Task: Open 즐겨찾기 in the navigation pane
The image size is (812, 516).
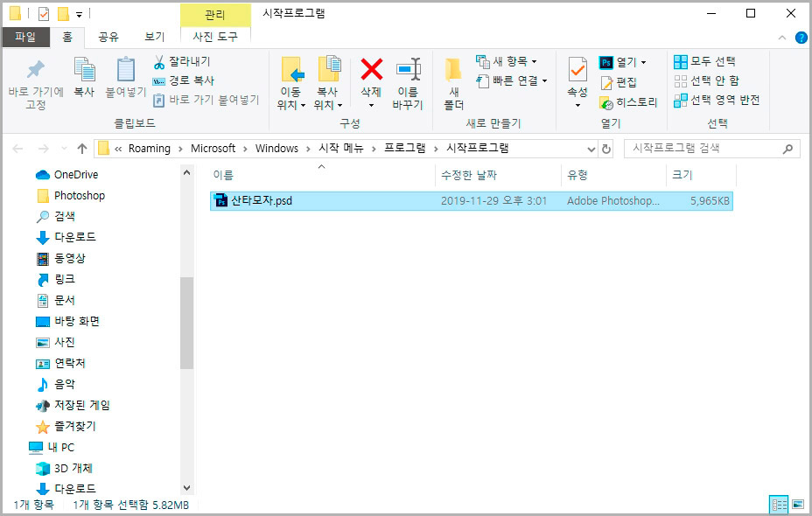Action: [66, 427]
